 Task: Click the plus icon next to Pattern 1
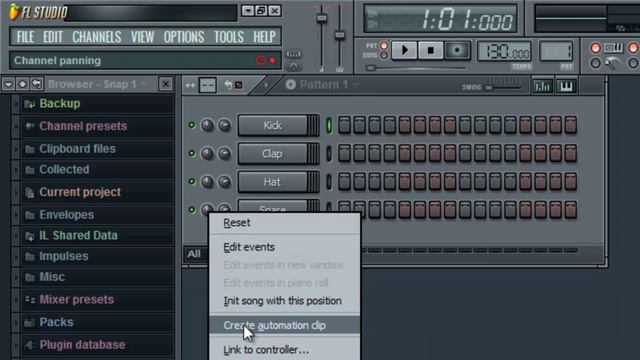point(291,84)
